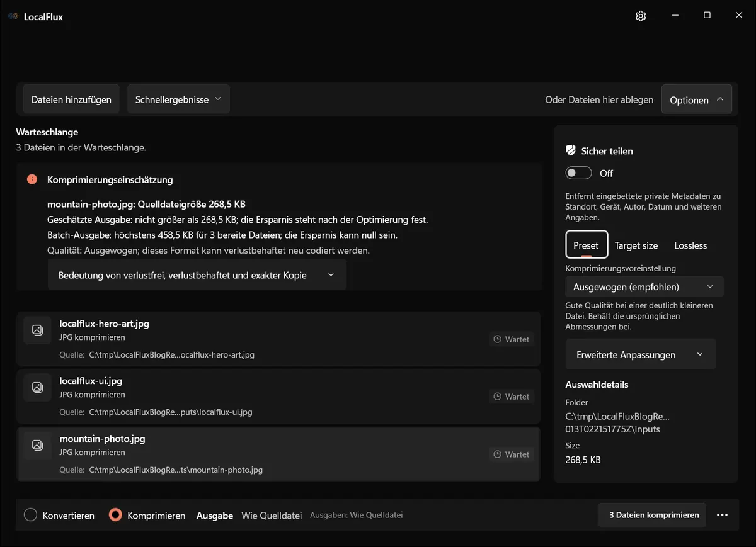Toggle the Sicher teilen switch on
The height and width of the screenshot is (547, 756).
(578, 173)
